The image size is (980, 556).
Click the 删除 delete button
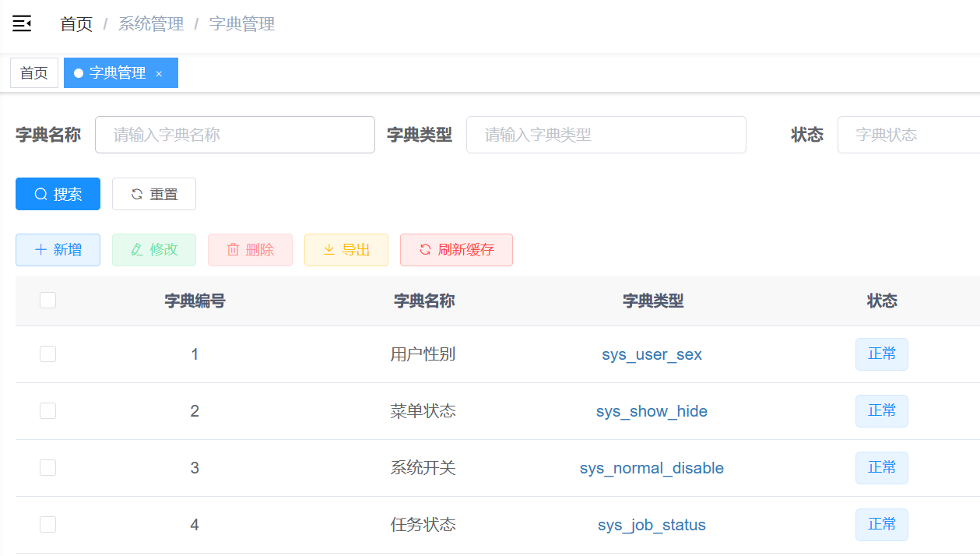point(250,250)
